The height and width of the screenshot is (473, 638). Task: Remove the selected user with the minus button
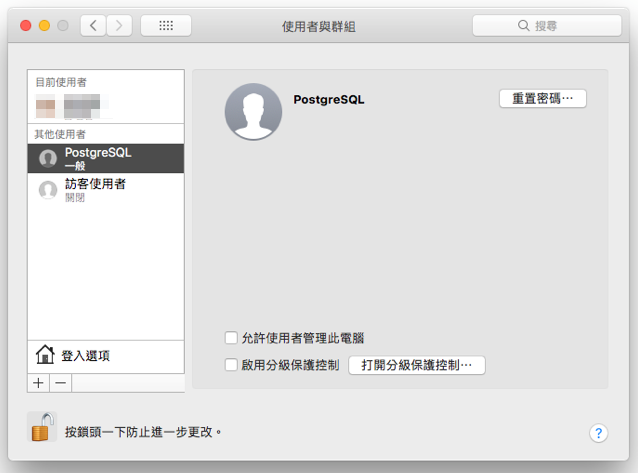(61, 383)
